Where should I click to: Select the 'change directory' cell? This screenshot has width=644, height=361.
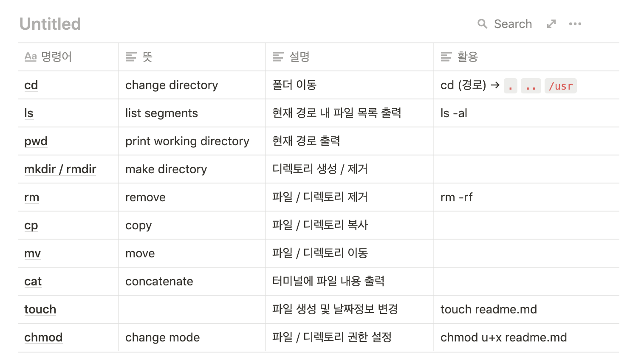click(192, 85)
